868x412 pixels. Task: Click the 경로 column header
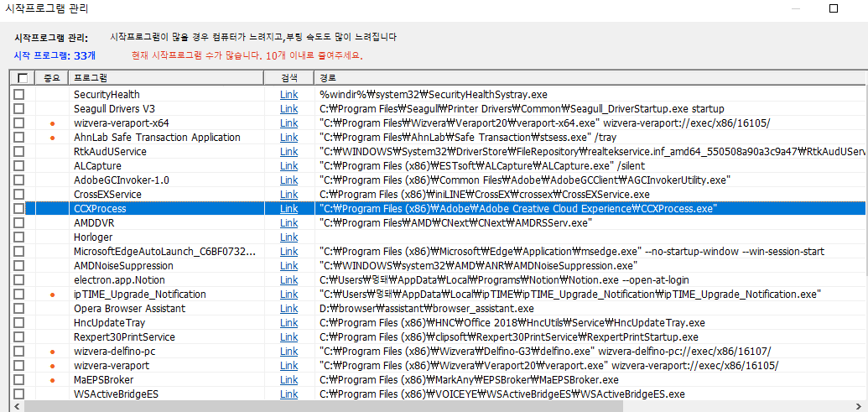coord(590,77)
